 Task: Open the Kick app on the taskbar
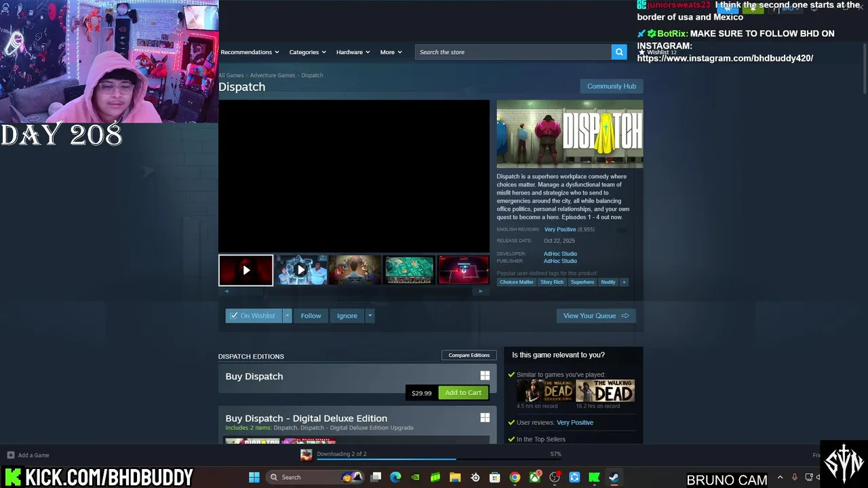(x=594, y=477)
